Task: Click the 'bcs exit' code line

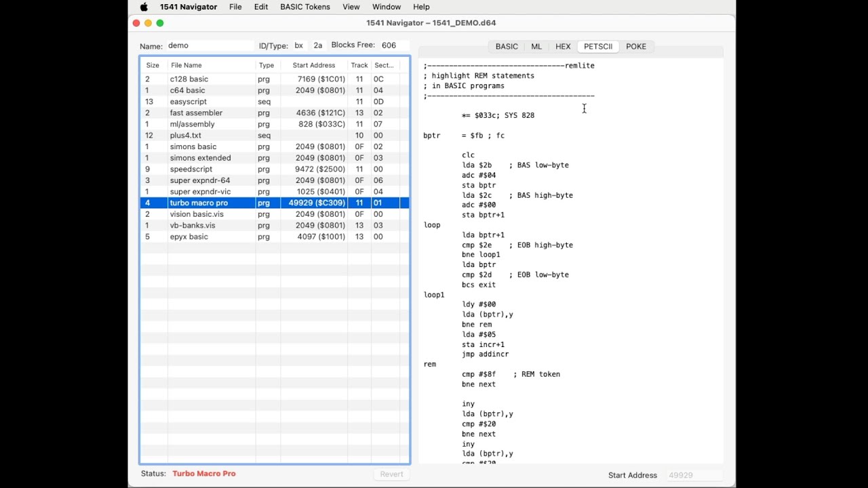Action: [479, 285]
